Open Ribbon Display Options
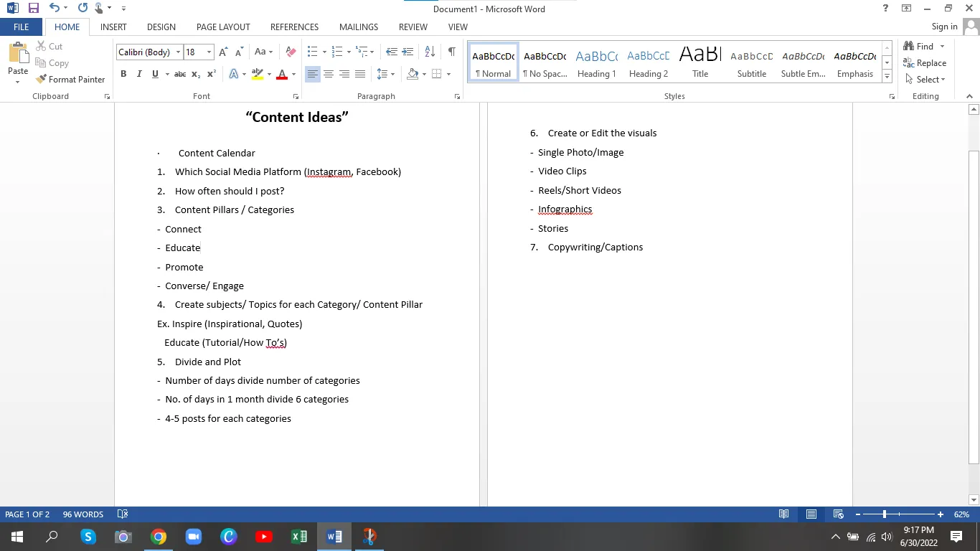This screenshot has height=551, width=980. click(907, 9)
